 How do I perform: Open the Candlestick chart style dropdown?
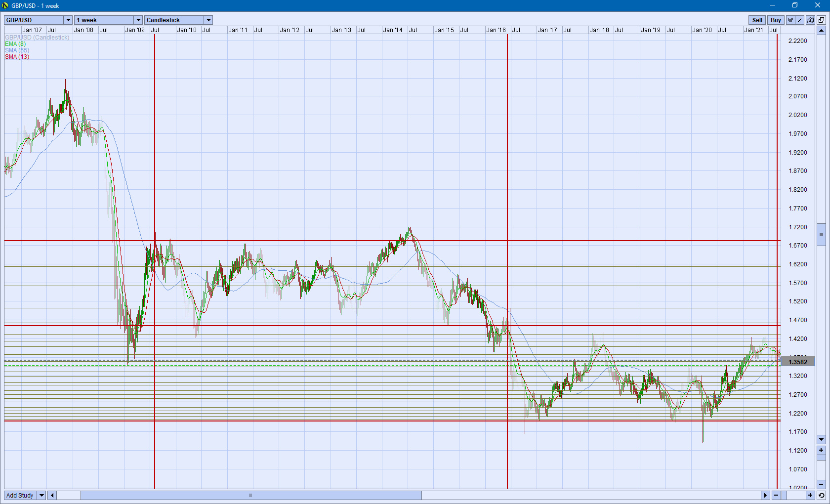208,20
